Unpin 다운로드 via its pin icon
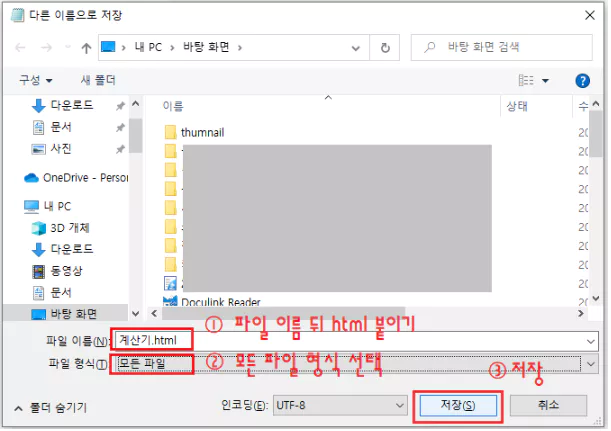Image resolution: width=611 pixels, height=431 pixels. tap(120, 106)
